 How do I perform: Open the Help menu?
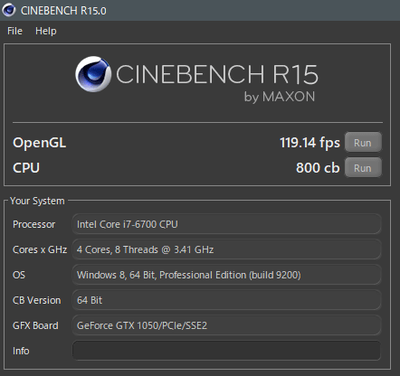pyautogui.click(x=46, y=31)
